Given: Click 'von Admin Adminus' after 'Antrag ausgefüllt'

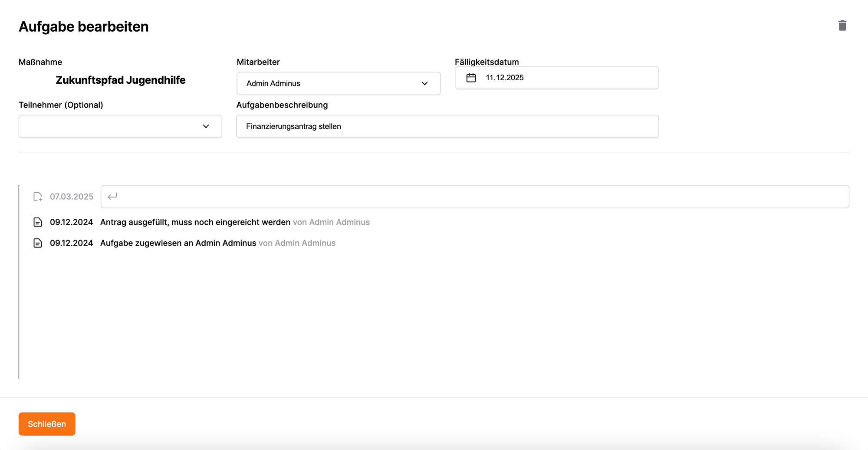Looking at the screenshot, I should (332, 222).
